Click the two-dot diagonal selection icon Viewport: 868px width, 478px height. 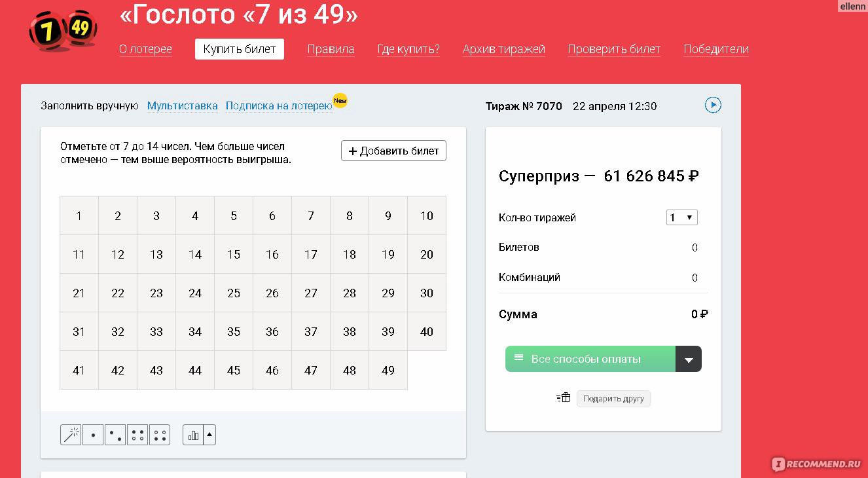[115, 435]
